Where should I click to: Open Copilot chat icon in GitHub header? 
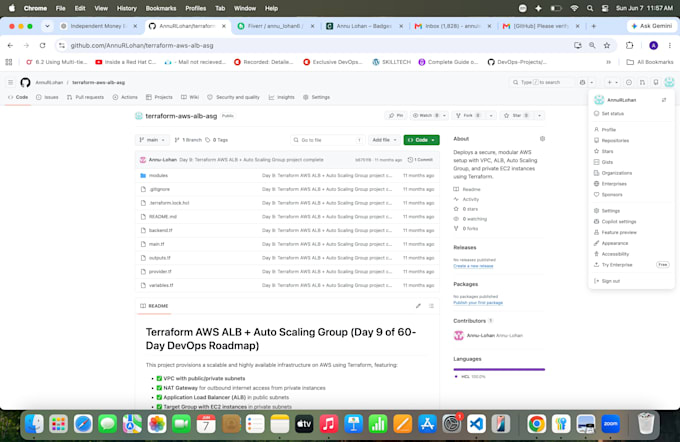tap(582, 82)
